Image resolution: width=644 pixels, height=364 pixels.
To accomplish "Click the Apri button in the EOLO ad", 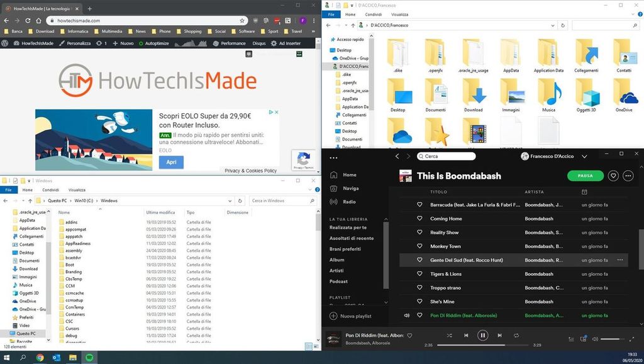I will (170, 162).
